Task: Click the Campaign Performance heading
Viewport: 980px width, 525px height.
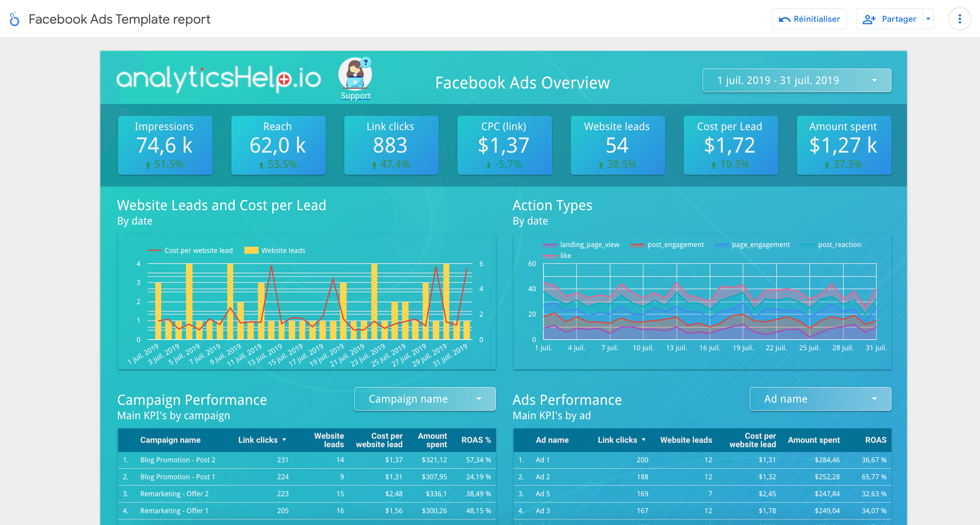Action: click(x=192, y=400)
